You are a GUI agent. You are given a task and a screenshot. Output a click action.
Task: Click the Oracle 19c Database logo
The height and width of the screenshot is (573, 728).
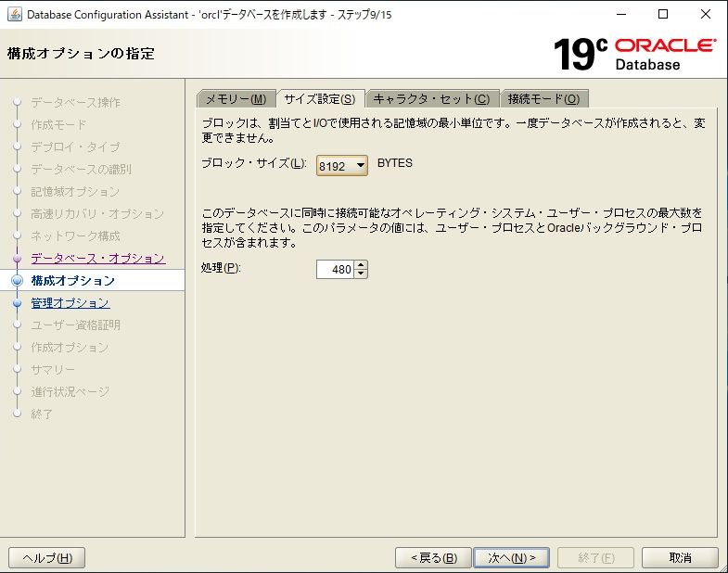click(x=634, y=54)
